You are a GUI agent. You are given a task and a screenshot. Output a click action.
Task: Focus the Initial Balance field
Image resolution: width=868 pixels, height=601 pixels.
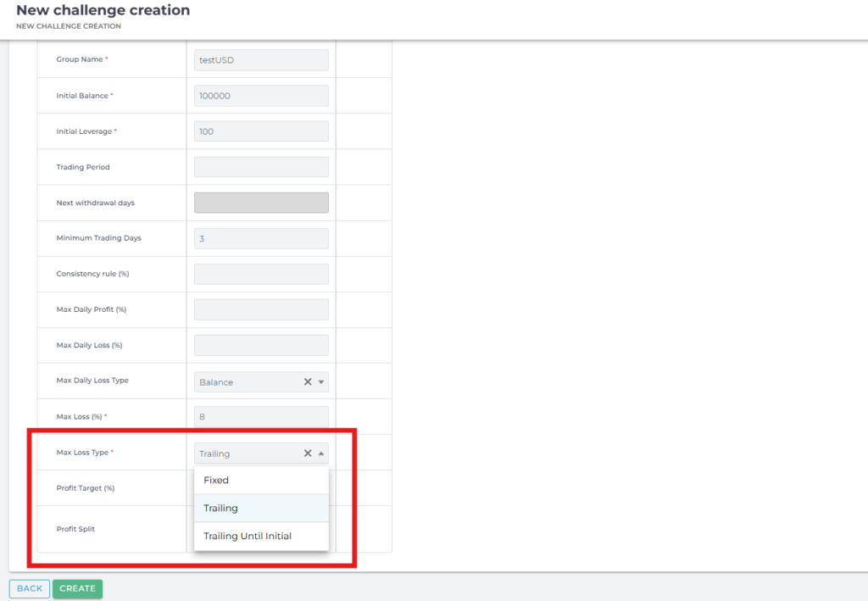tap(261, 96)
